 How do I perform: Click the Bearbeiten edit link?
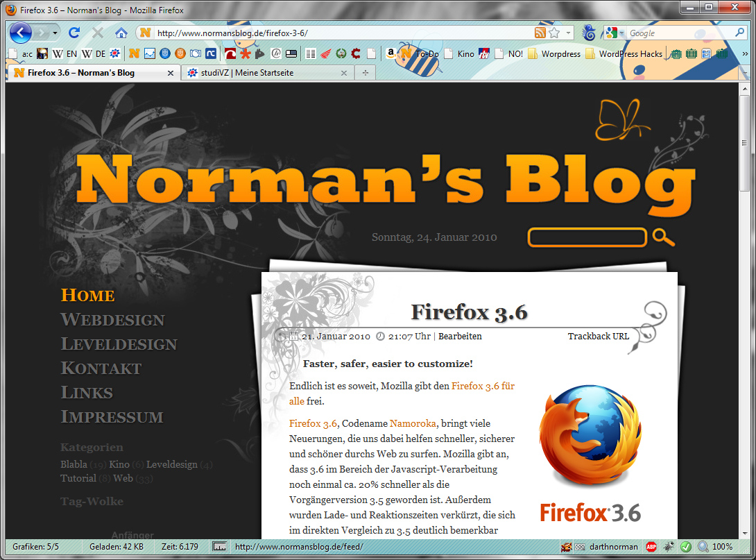(x=460, y=336)
